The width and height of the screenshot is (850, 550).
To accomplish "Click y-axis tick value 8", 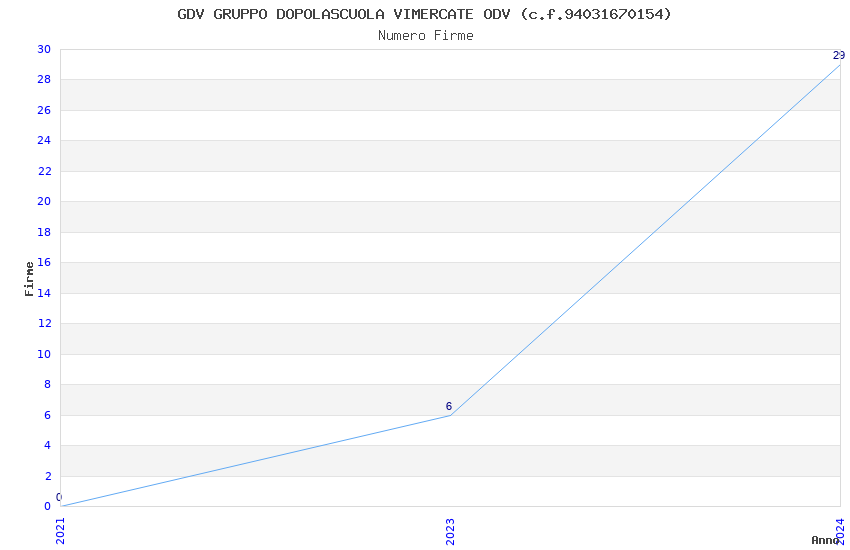I will coord(48,384).
